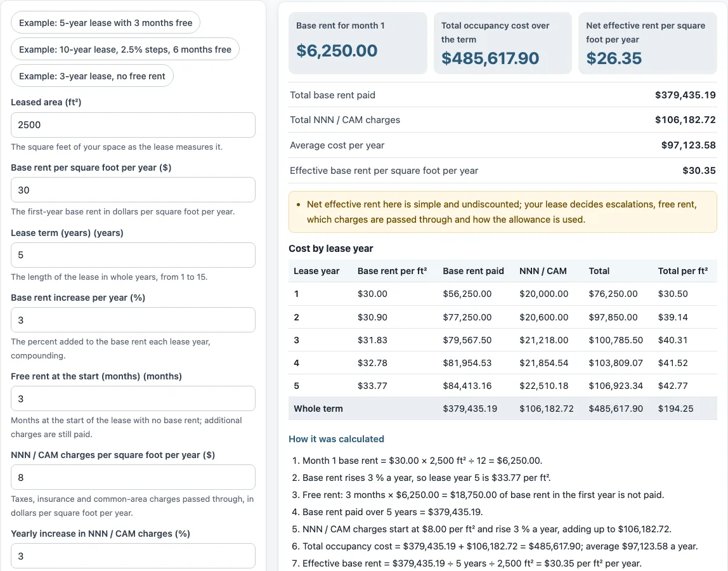This screenshot has width=728, height=571.
Task: Select the 'Total per ft²' column header
Action: pyautogui.click(x=682, y=271)
